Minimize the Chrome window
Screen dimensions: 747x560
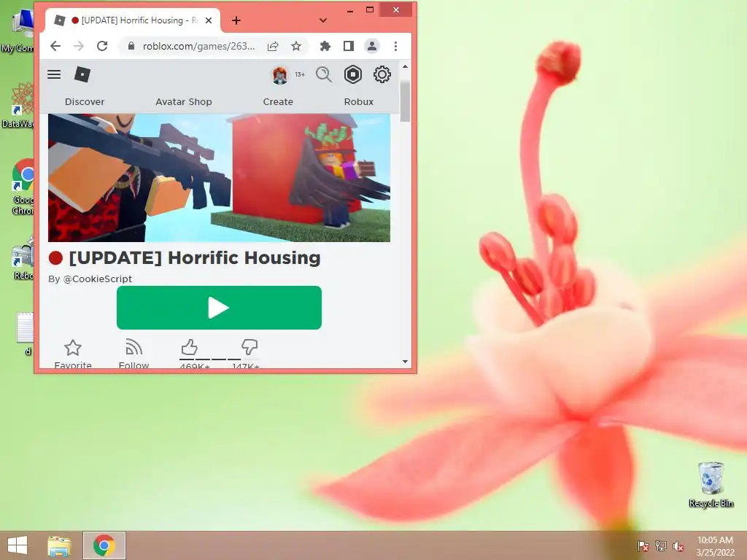pos(350,10)
